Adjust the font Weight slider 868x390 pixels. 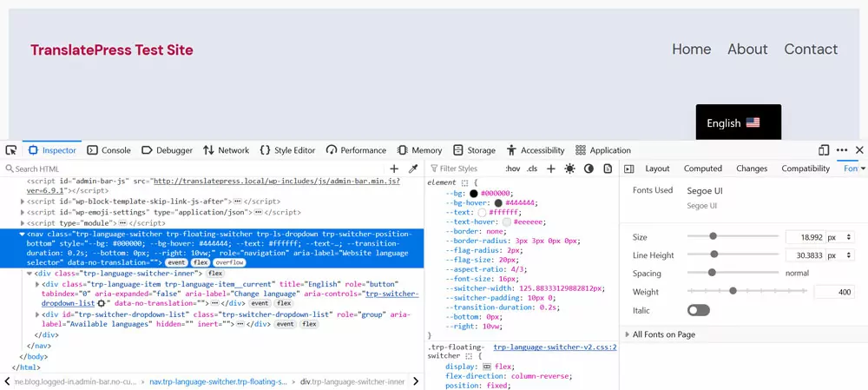[x=747, y=291]
